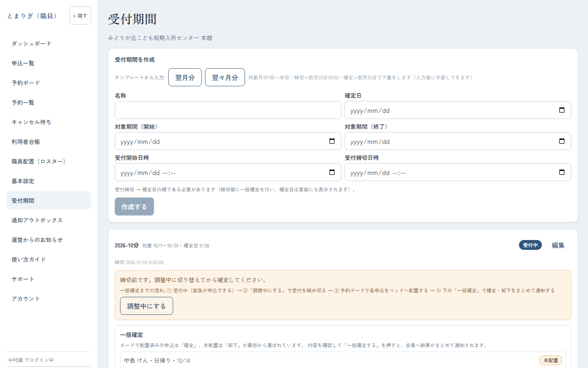The width and height of the screenshot is (588, 368).
Task: Open calendar picker for 受付締切日時 field
Action: tap(562, 172)
